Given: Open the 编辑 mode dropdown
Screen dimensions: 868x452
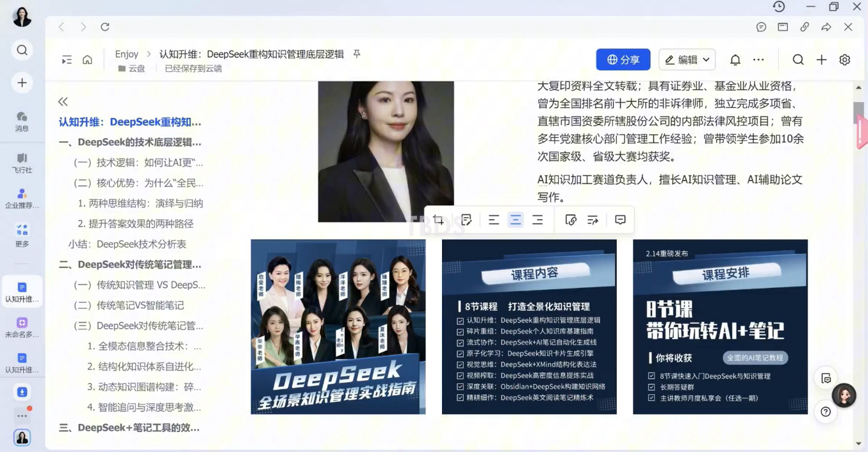Looking at the screenshot, I should click(x=687, y=60).
